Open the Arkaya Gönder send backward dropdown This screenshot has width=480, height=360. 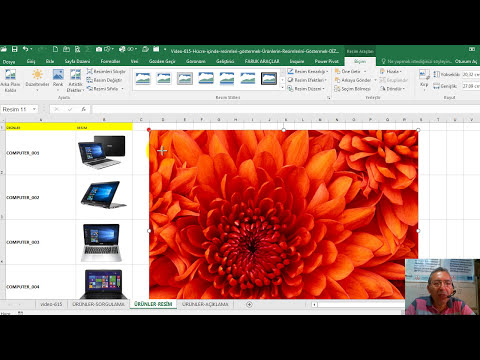coord(375,80)
